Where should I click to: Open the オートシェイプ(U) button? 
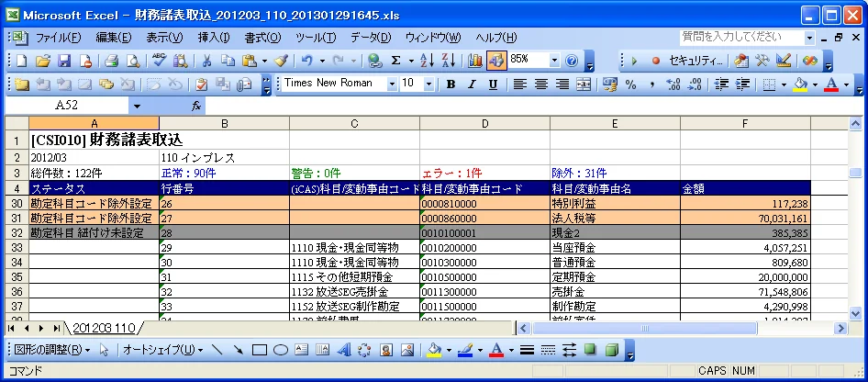point(162,350)
